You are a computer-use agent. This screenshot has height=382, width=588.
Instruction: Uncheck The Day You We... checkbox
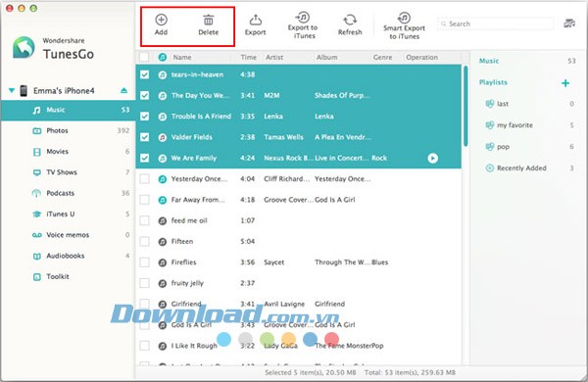[x=144, y=96]
